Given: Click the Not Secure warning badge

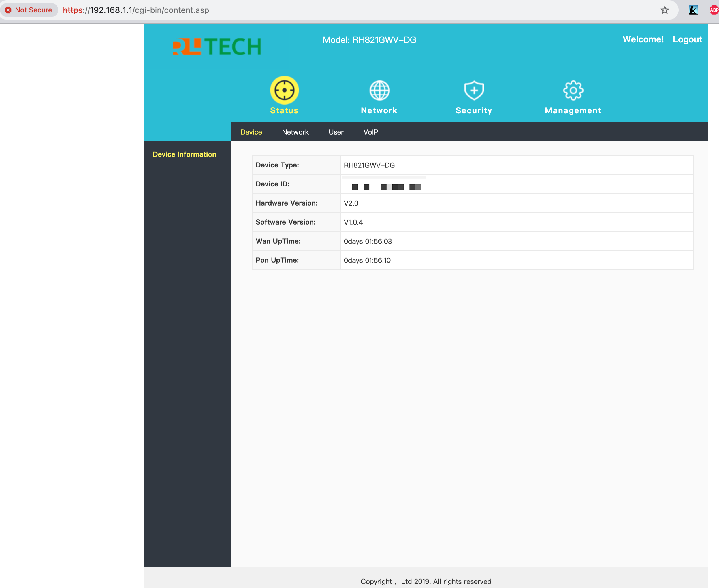Looking at the screenshot, I should [29, 10].
